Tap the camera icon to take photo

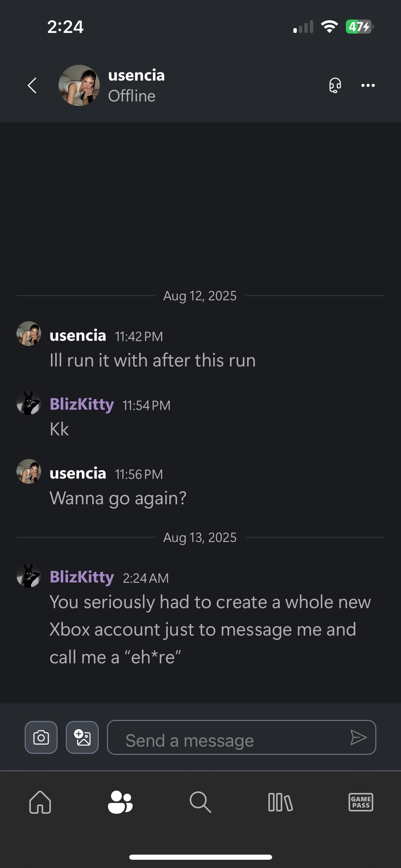41,737
